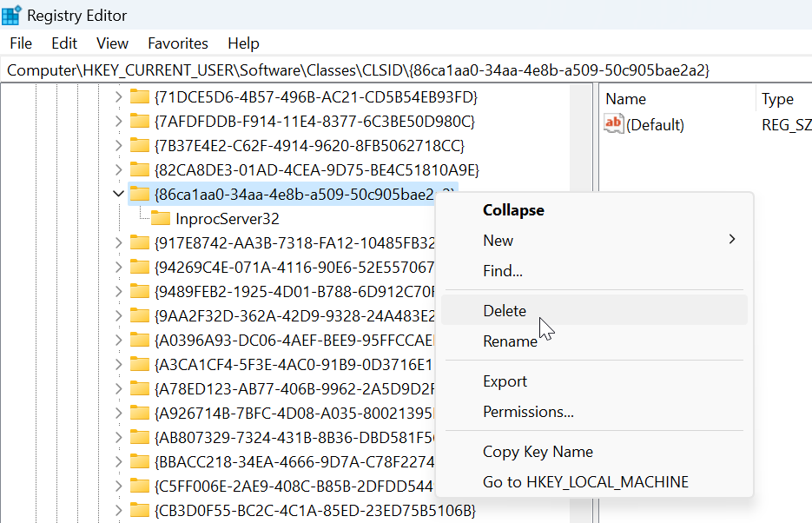Select key {7AFDFDDB-F914-11E4-8377-6C3BE50D980C}
This screenshot has width=812, height=523.
[314, 121]
